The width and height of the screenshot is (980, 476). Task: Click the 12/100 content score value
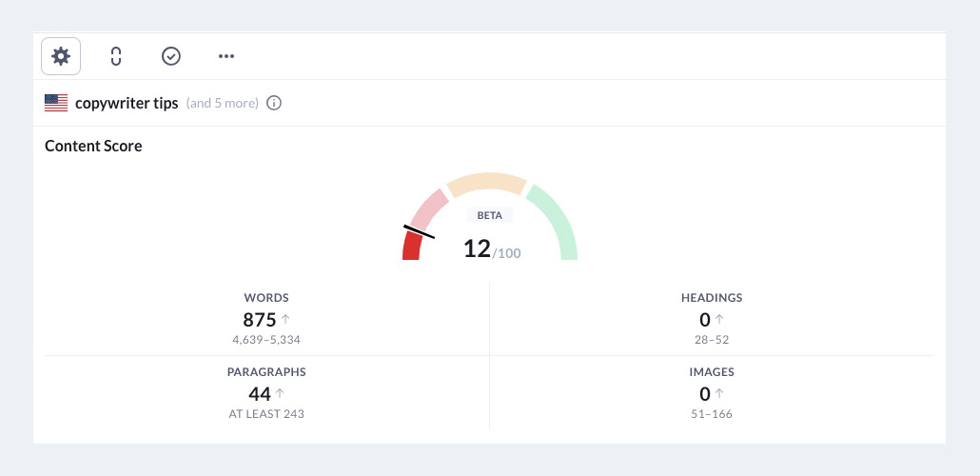491,249
